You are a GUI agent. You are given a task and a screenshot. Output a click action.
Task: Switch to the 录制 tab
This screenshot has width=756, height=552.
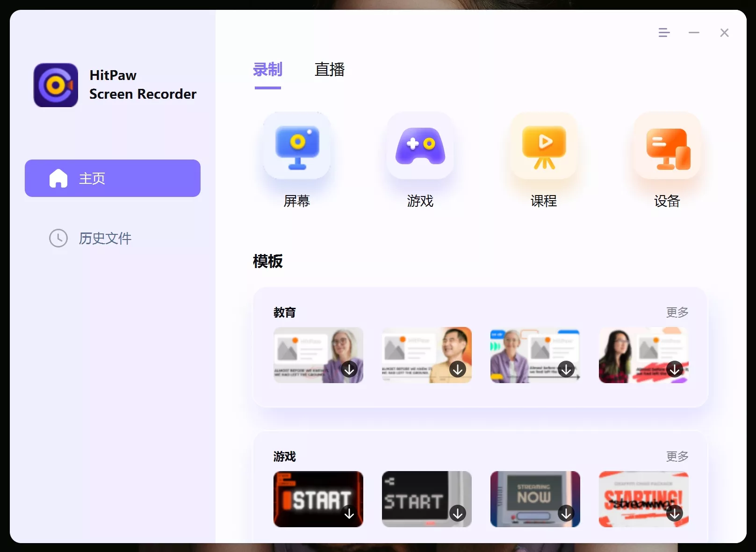267,70
